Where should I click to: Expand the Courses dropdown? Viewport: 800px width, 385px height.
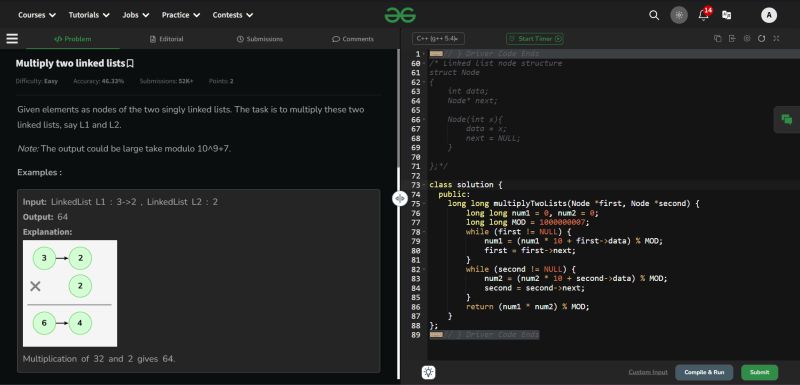coord(37,15)
